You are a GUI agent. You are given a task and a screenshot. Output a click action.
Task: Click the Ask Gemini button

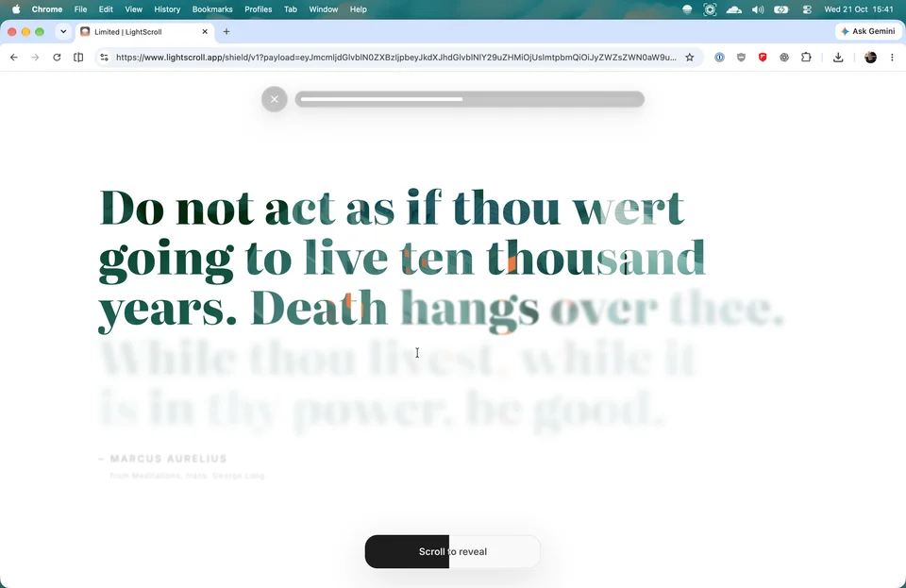click(x=868, y=31)
